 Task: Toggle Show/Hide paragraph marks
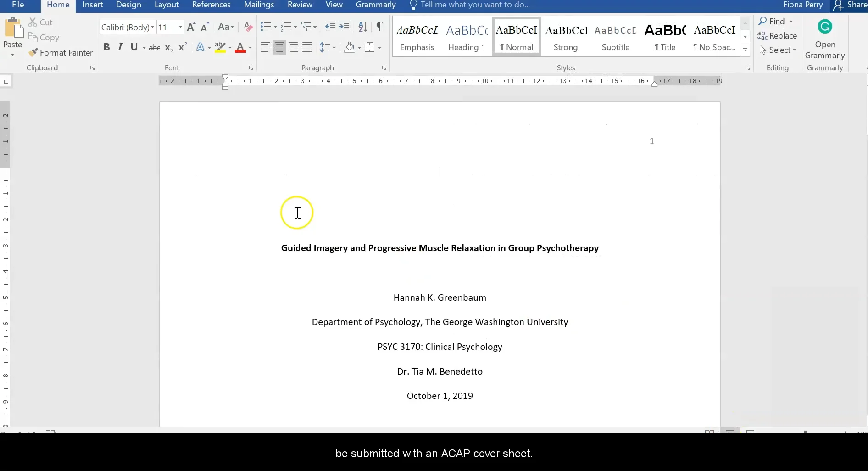tap(380, 27)
